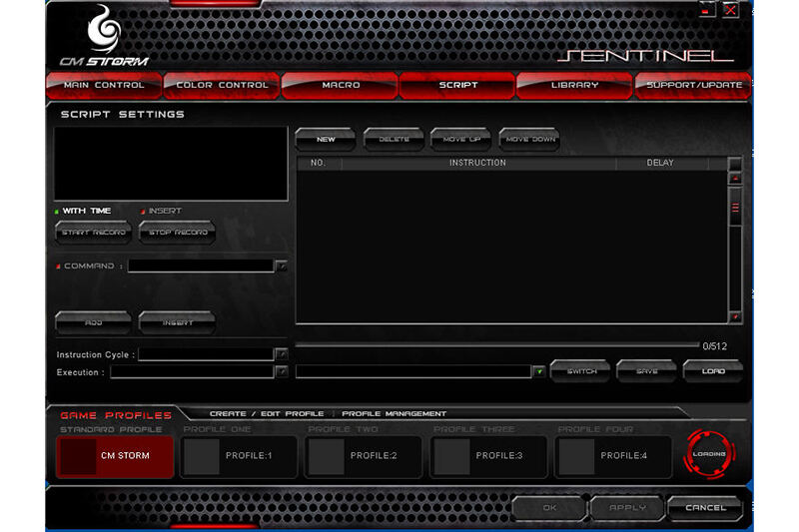Image resolution: width=799 pixels, height=532 pixels.
Task: Open the Execution dropdown arrow
Action: coord(282,372)
